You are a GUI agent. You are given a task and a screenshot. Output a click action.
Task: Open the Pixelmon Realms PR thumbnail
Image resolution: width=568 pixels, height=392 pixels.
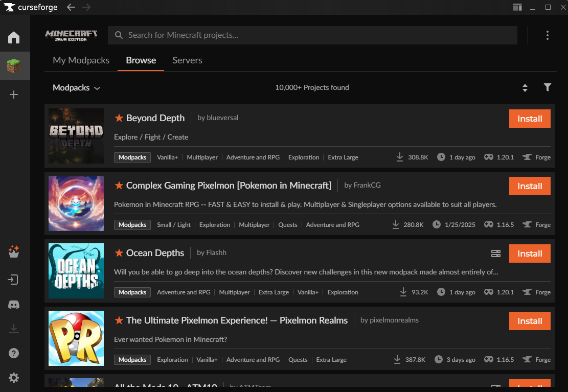(76, 338)
